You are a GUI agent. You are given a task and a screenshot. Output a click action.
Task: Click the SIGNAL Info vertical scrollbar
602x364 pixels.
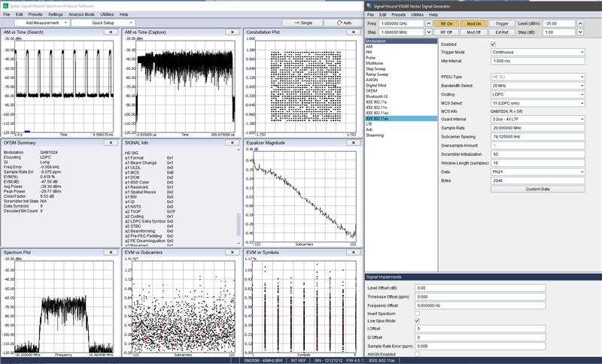[x=239, y=224]
